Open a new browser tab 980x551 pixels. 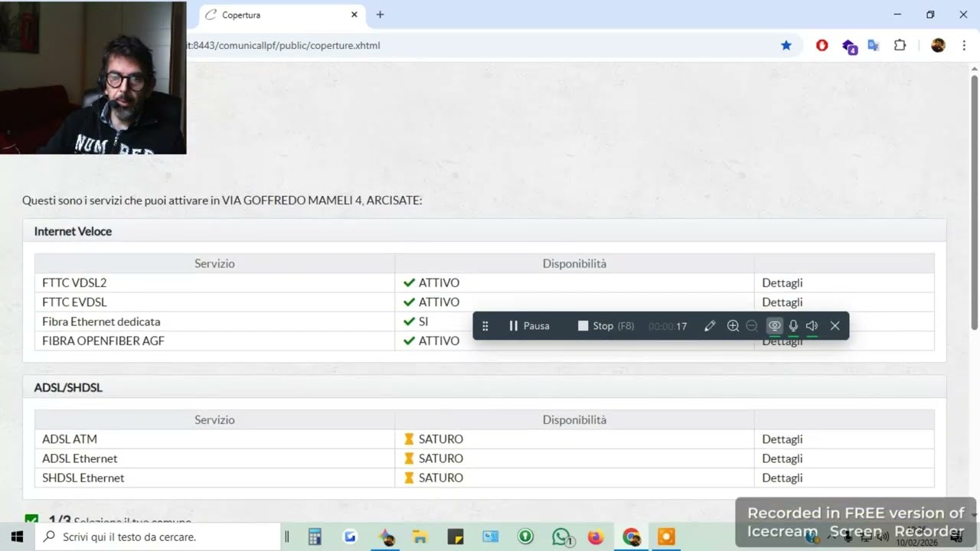coord(380,15)
